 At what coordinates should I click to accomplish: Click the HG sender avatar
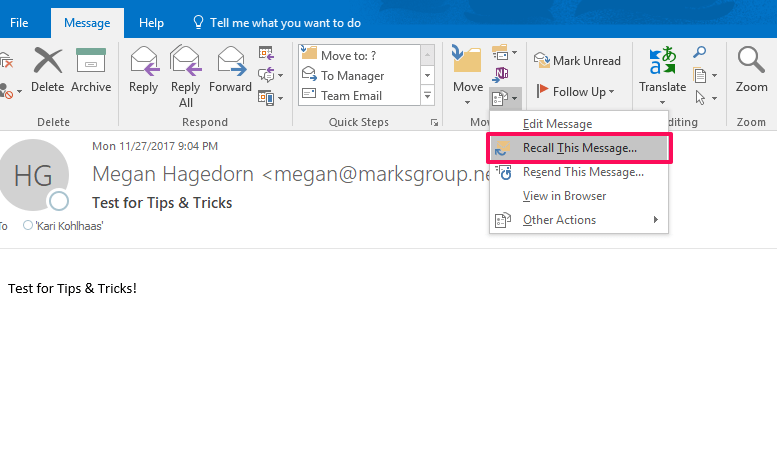pyautogui.click(x=34, y=174)
